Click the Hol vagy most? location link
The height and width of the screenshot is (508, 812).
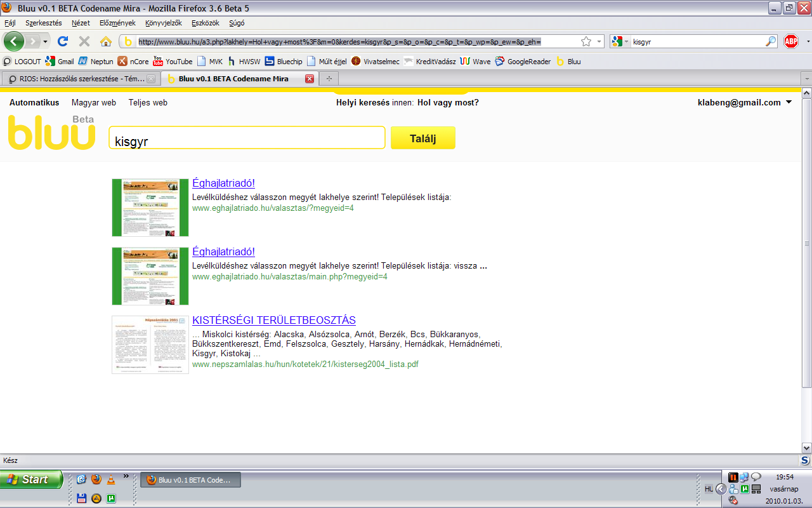pos(448,102)
